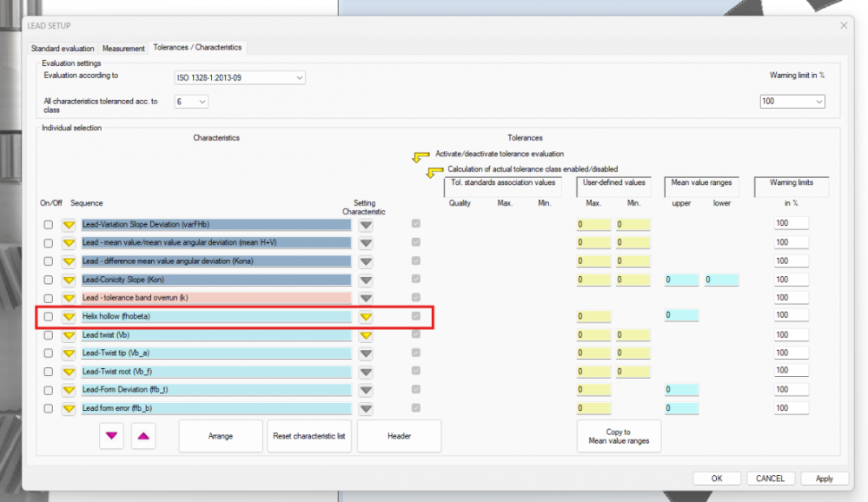Check On/Off box for Lead-Conicity Slope (Kon)
The image size is (868, 502).
pos(49,280)
